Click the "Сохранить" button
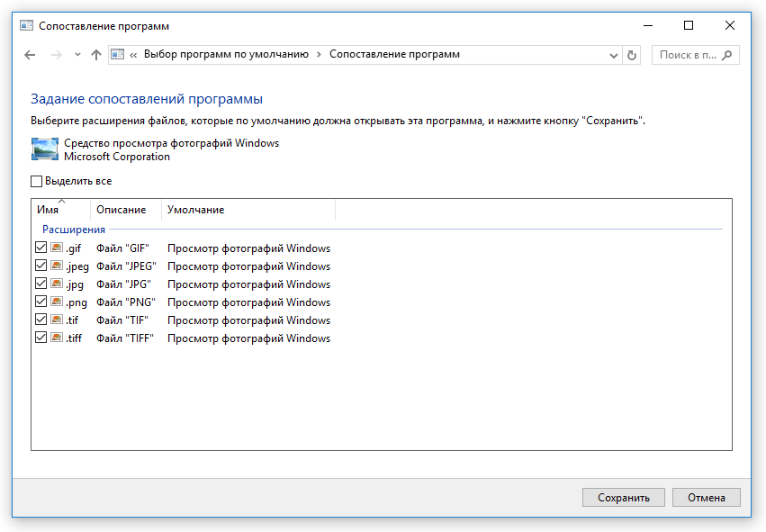This screenshot has height=532, width=766. [x=623, y=497]
